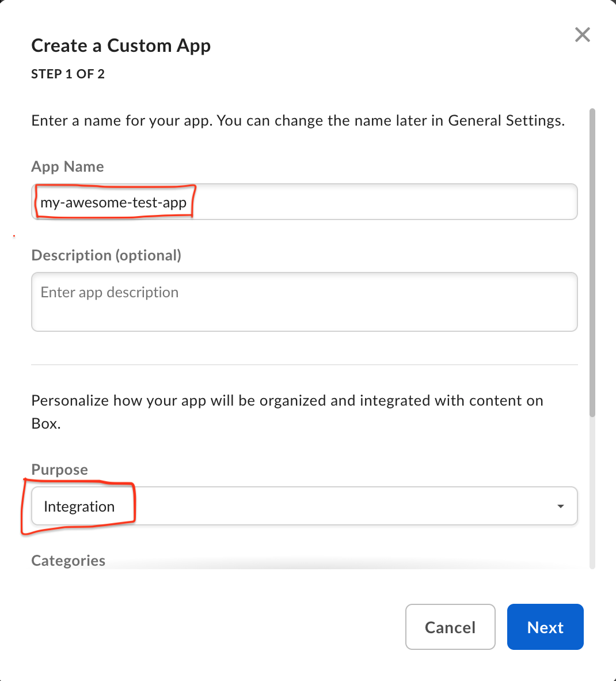Viewport: 616px width, 681px height.
Task: Click the blue Next action button
Action: 545,627
